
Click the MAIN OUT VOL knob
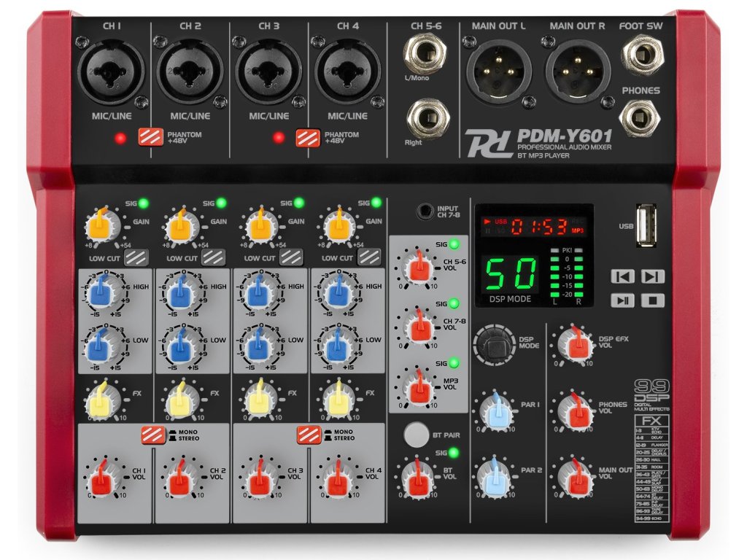point(576,477)
